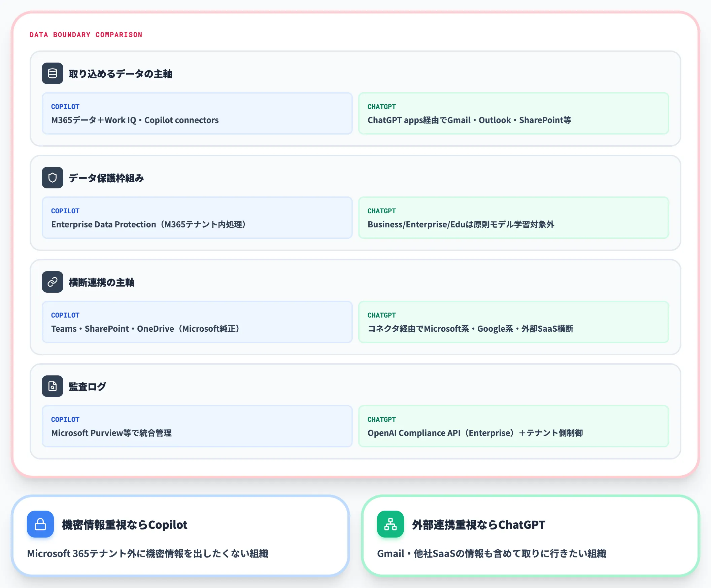
Task: Click text OpenAI Compliance API（Enterprise）＋テナント側制御
Action: pos(475,433)
